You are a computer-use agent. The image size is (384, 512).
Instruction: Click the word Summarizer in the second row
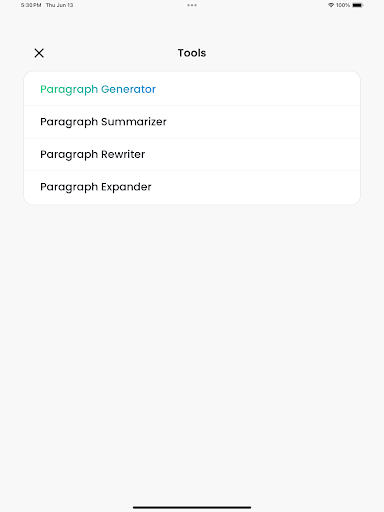[x=134, y=122]
